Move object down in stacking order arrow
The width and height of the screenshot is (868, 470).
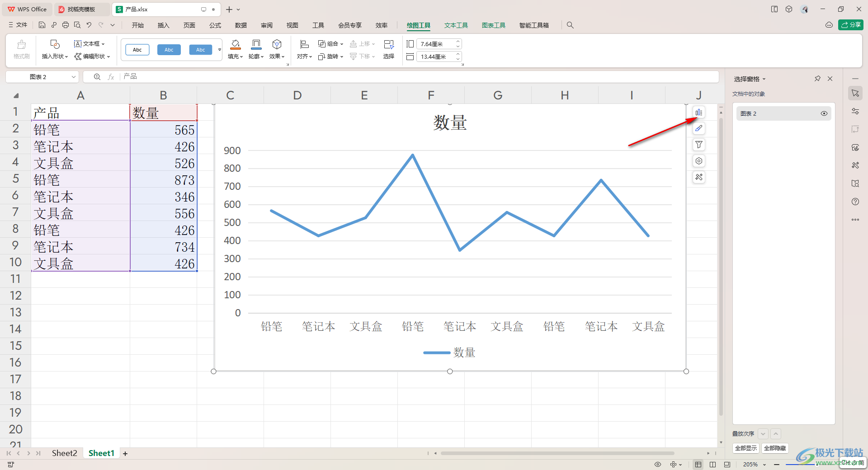tap(763, 434)
